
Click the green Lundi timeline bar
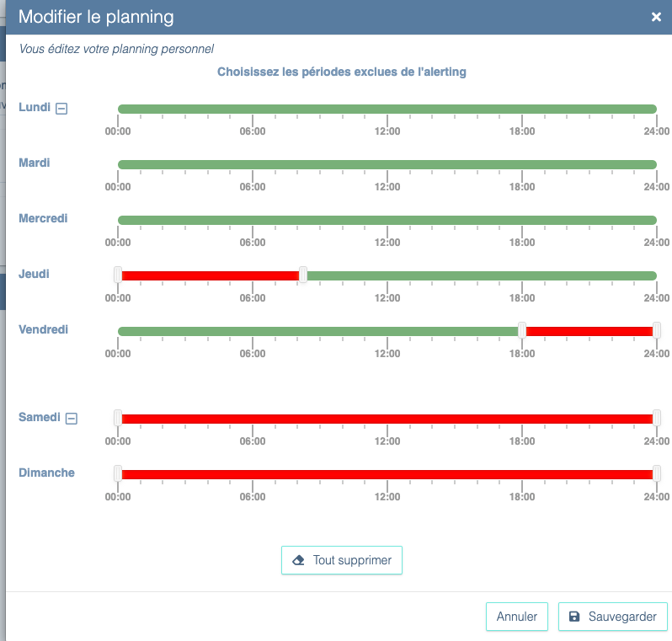tap(387, 109)
